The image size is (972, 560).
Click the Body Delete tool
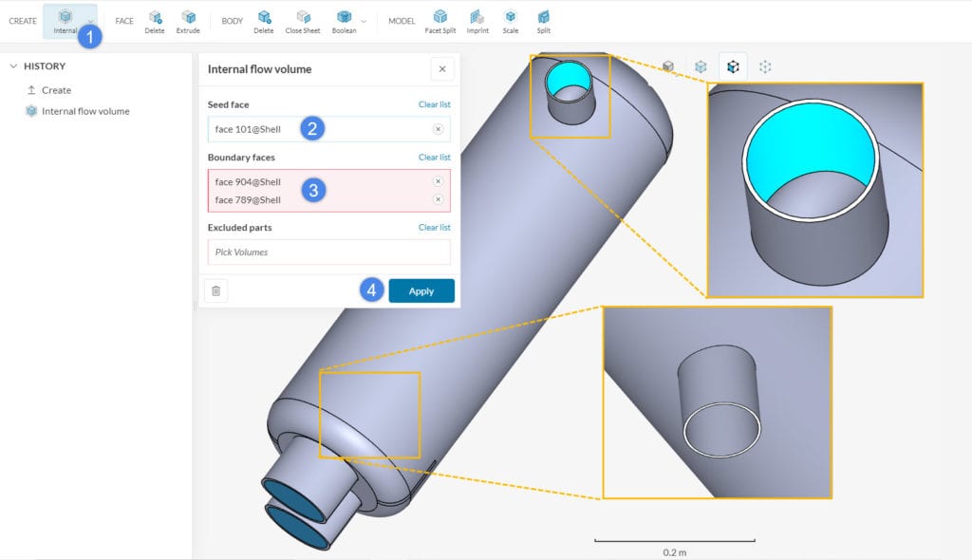pos(264,20)
